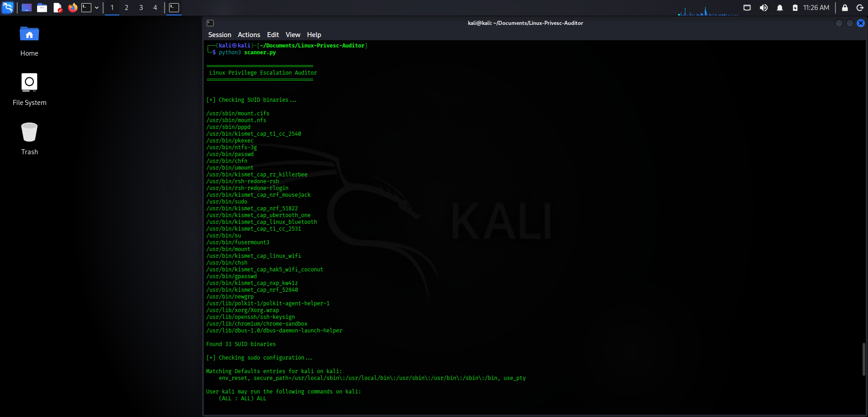Click 'python3 scanner.py' command text
The height and width of the screenshot is (417, 868).
[x=247, y=52]
